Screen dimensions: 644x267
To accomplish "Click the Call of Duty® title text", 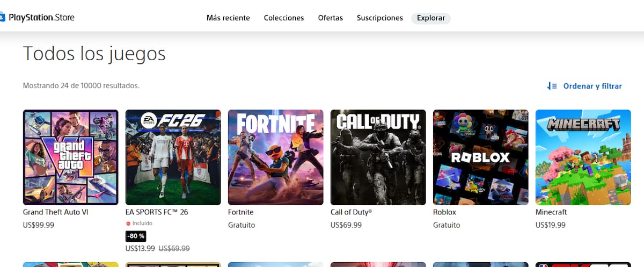I will [352, 212].
